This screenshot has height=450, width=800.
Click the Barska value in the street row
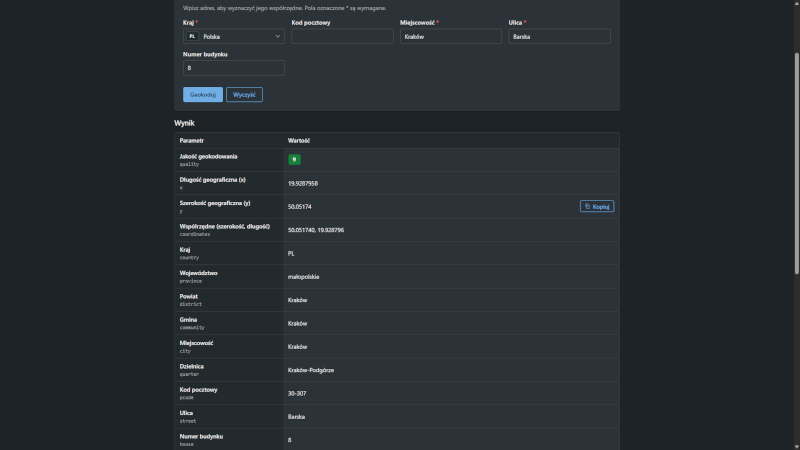(296, 417)
